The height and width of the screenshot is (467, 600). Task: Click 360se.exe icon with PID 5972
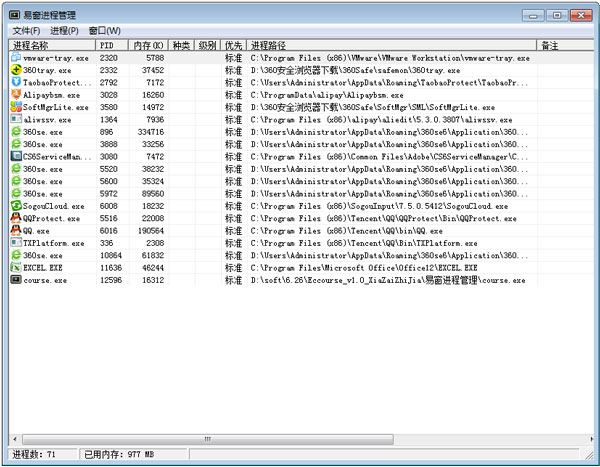pyautogui.click(x=16, y=193)
